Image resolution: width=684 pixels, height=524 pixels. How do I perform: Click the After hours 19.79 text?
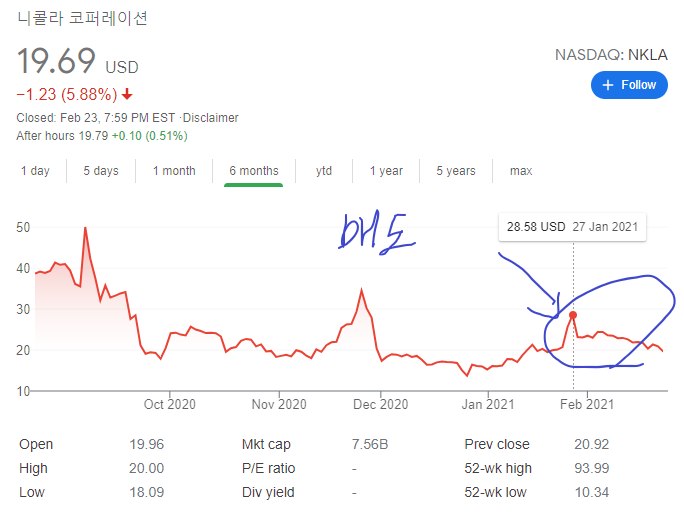point(62,136)
